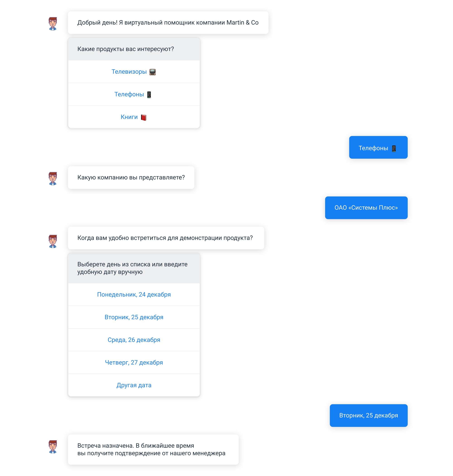Pick Четверг, 27 декабря as the meeting day
This screenshot has height=476, width=453.
click(x=134, y=363)
